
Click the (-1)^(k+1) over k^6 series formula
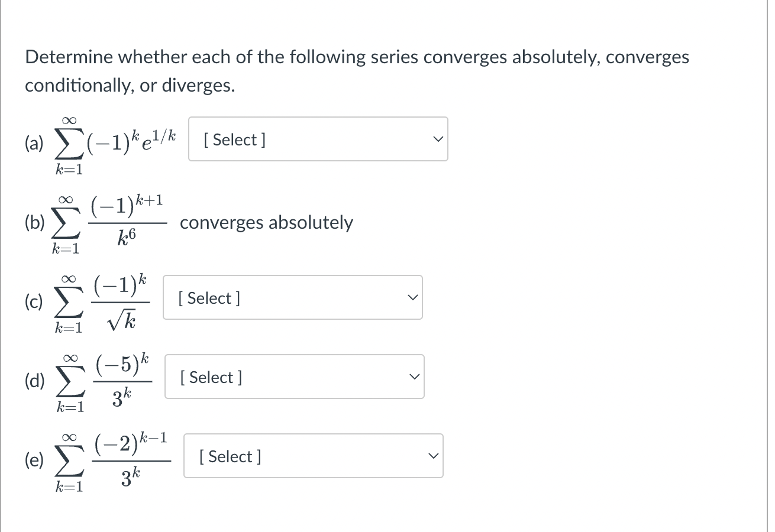tap(109, 225)
